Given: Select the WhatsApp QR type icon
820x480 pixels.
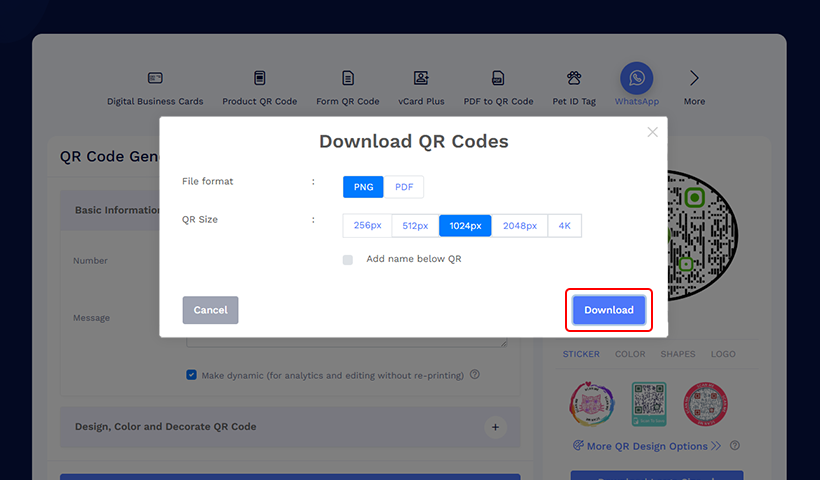Looking at the screenshot, I should [x=636, y=78].
